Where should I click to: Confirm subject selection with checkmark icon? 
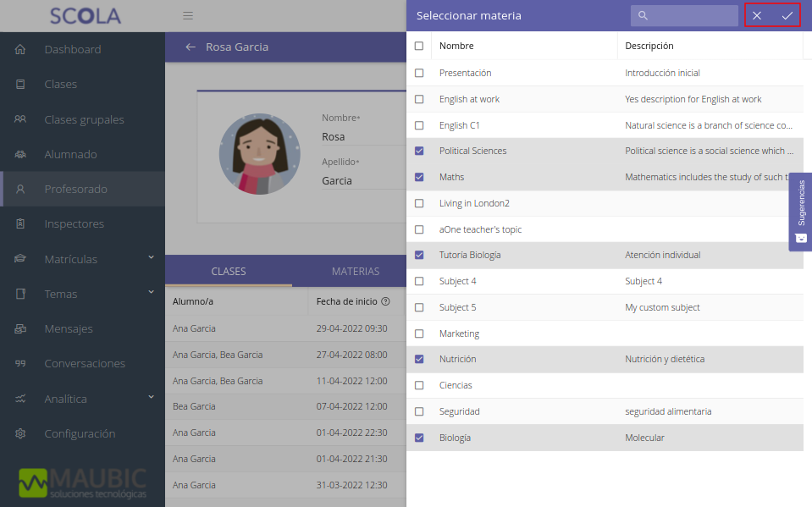(787, 16)
